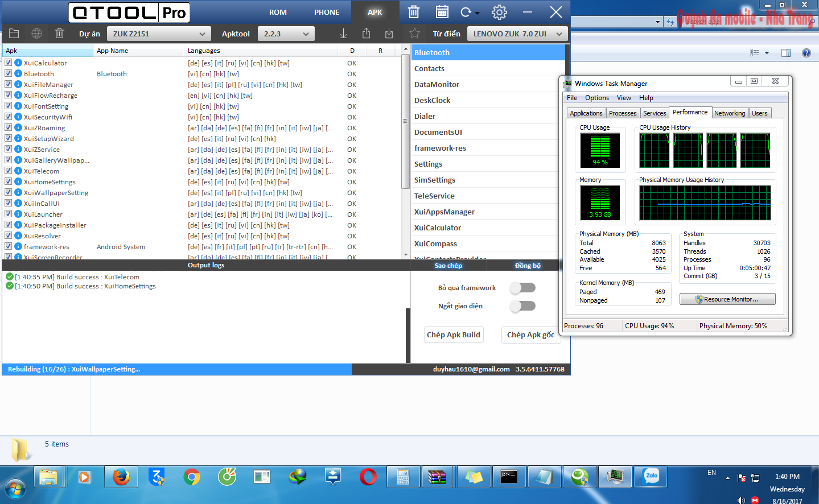Open calculator icon on the taskbar
The image size is (819, 504).
[x=403, y=477]
